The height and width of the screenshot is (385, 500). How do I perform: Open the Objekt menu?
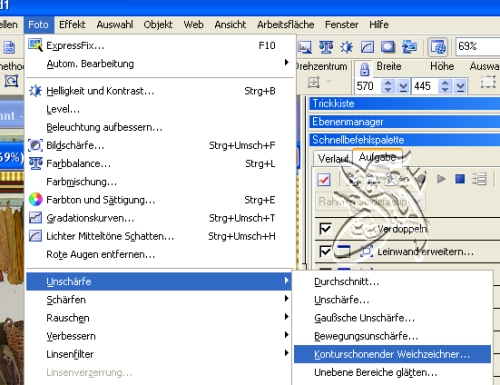point(158,25)
